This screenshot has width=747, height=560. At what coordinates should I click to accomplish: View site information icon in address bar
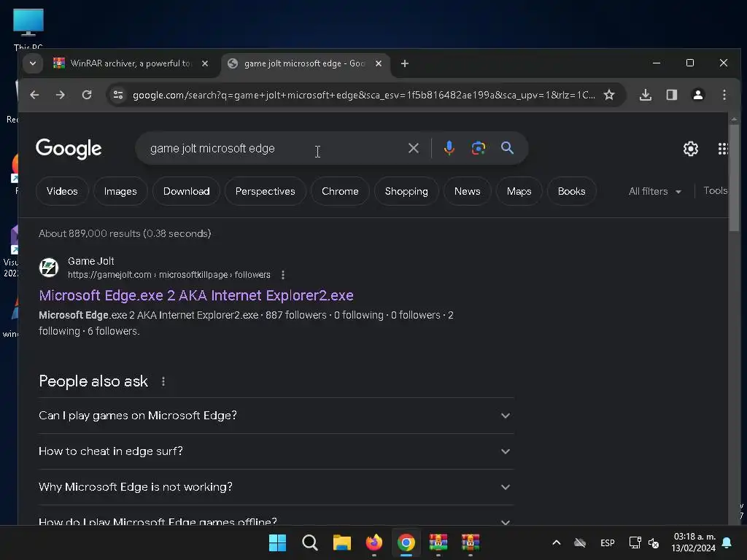pyautogui.click(x=118, y=95)
